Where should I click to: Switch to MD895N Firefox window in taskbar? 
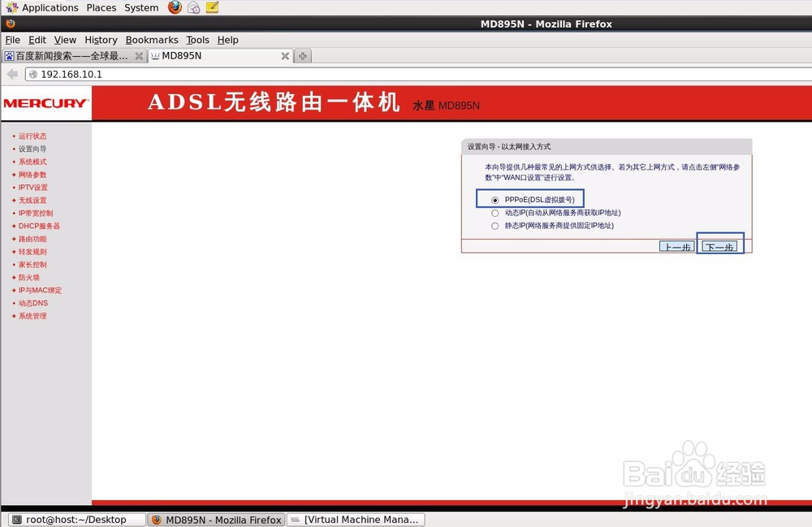tap(217, 519)
